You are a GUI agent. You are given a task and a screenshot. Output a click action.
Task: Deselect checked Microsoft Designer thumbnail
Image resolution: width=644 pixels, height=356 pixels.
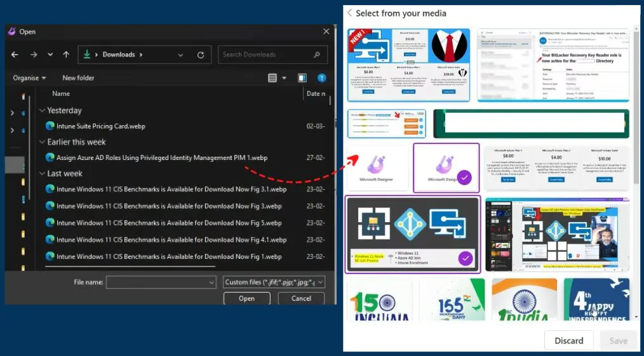pos(446,168)
